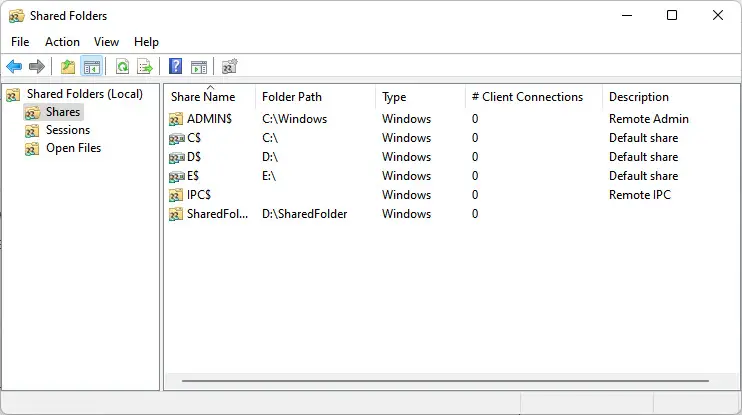Click the ADMIN$ share icon
Image resolution: width=742 pixels, height=415 pixels.
176,119
